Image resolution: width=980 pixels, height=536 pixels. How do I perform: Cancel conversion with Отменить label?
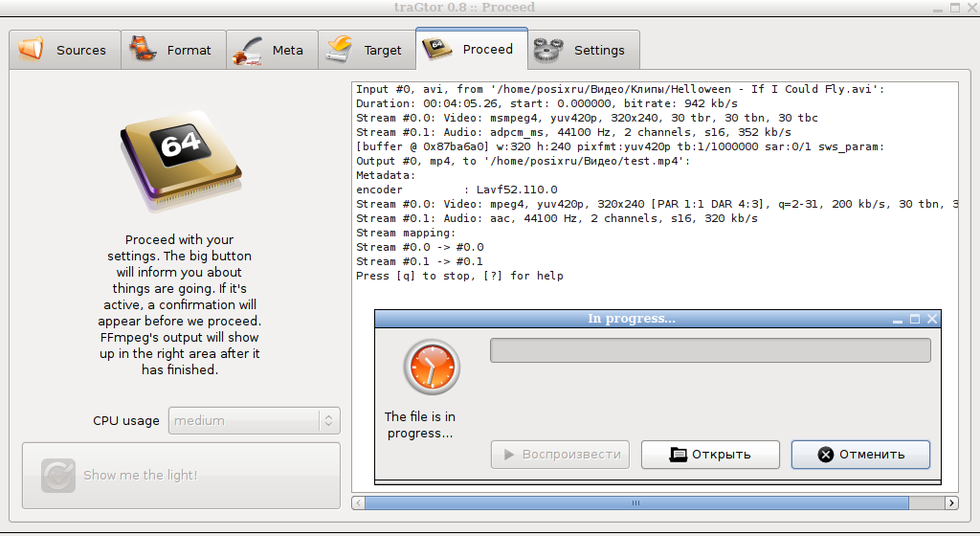872,455
